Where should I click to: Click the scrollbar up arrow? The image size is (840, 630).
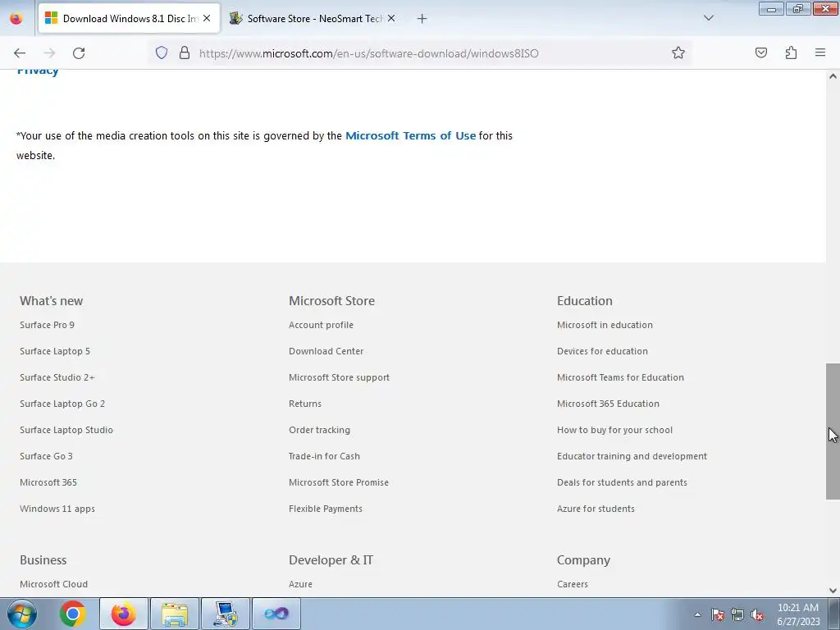pyautogui.click(x=833, y=76)
